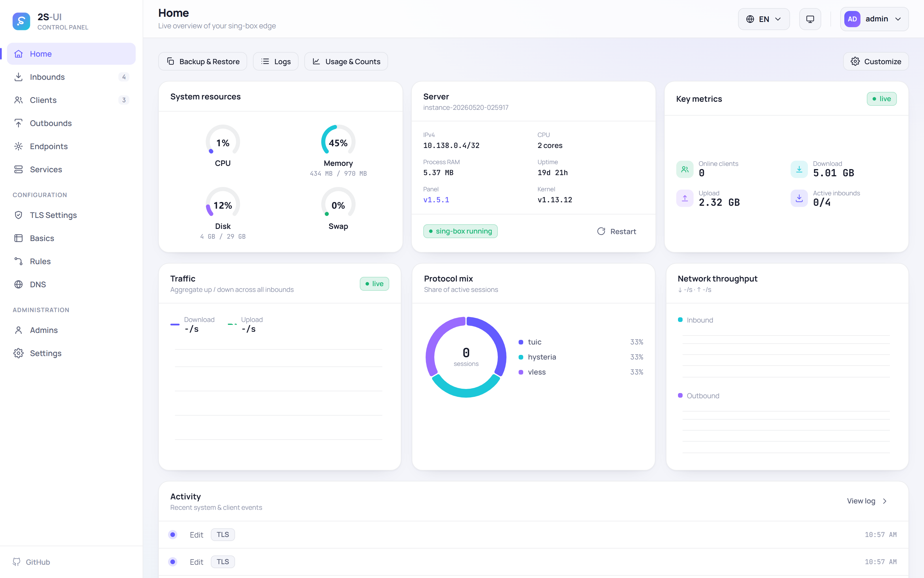This screenshot has width=924, height=578.
Task: Open the Endpoints page
Action: pos(71,147)
